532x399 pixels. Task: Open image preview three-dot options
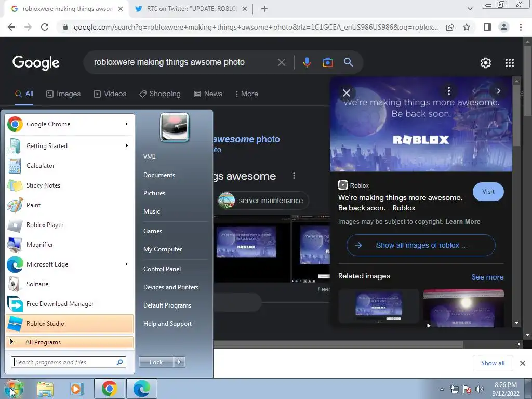[448, 91]
